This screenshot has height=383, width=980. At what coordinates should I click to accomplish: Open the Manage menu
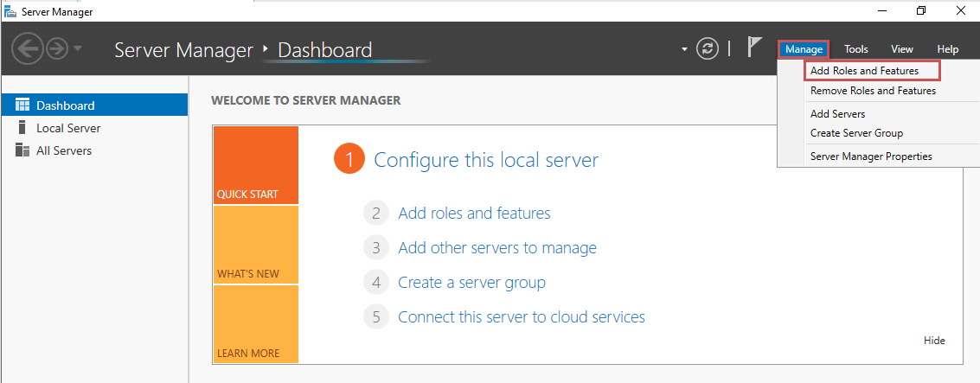click(x=804, y=49)
